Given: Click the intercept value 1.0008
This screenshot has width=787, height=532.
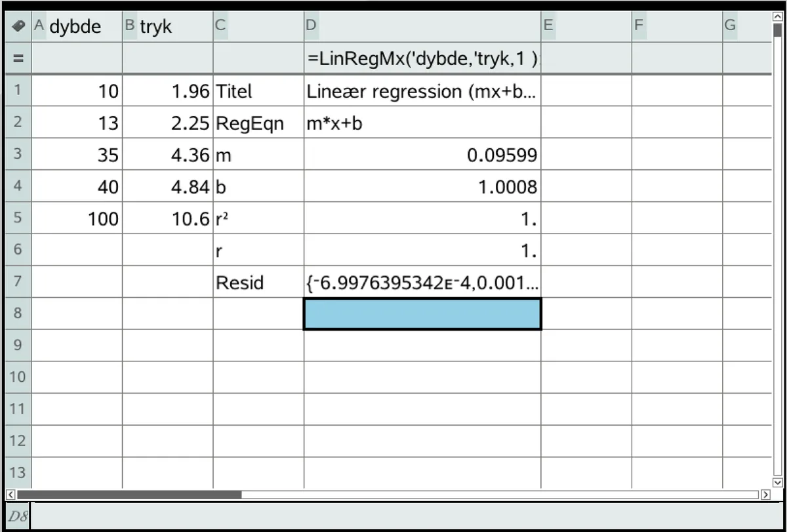Looking at the screenshot, I should 422,187.
